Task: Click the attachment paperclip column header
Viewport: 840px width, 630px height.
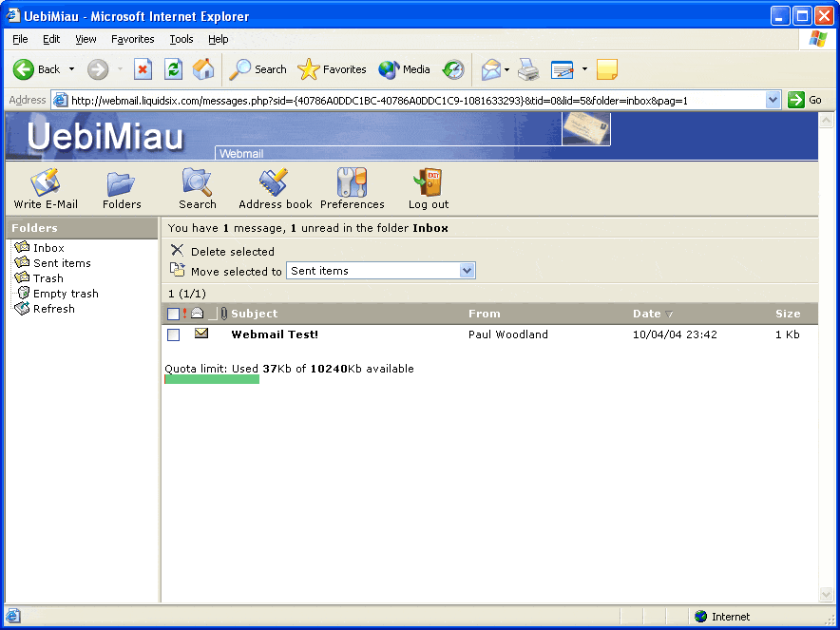Action: click(224, 314)
